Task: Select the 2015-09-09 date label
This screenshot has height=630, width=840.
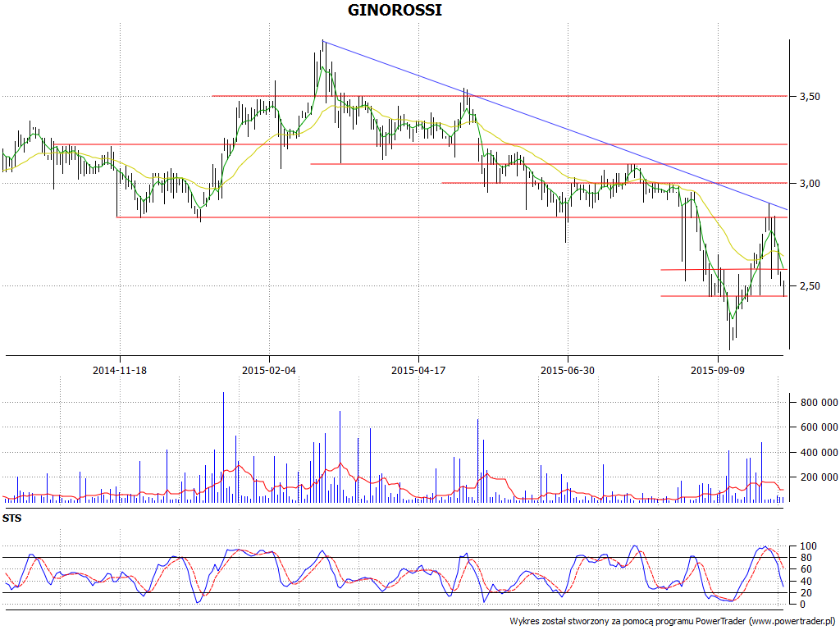Action: (717, 371)
